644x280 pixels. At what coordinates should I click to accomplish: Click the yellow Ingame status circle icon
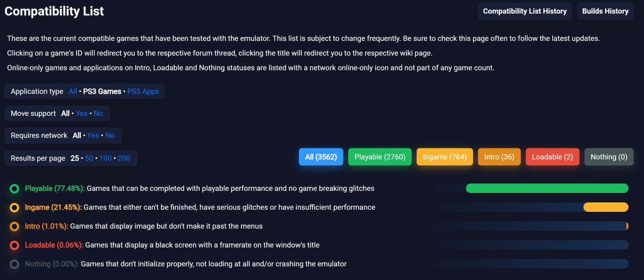click(14, 207)
